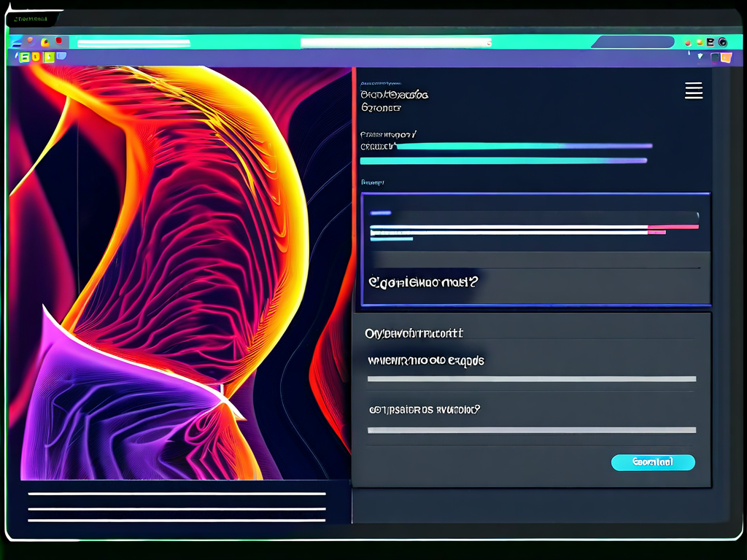Image resolution: width=747 pixels, height=560 pixels.
Task: Click the white and pink progress bar in the outlined box
Action: point(534,230)
